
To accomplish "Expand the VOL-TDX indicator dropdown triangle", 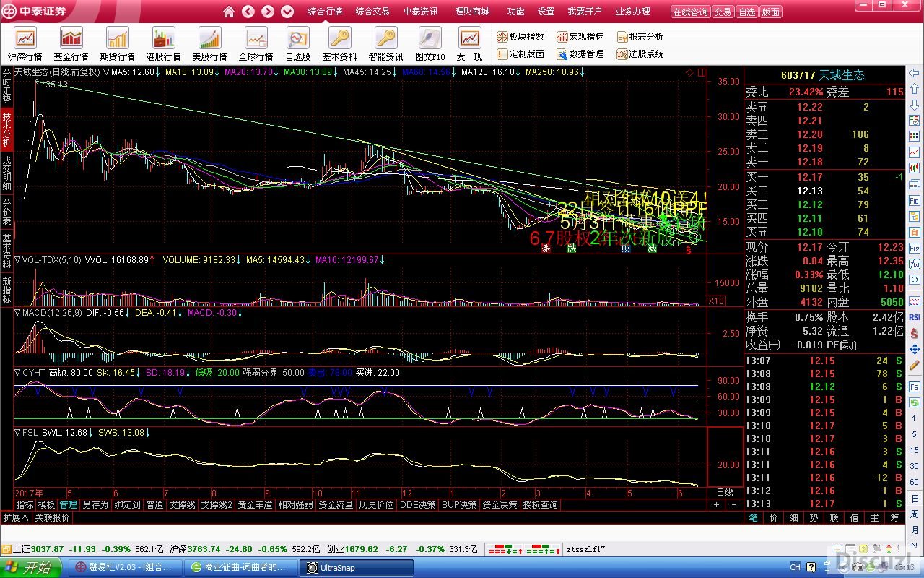I will tap(18, 259).
